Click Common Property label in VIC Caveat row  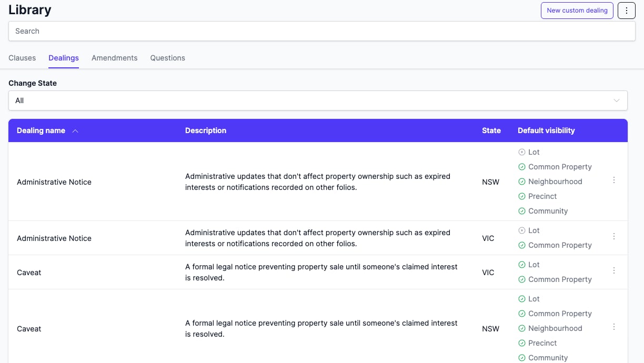tap(560, 279)
